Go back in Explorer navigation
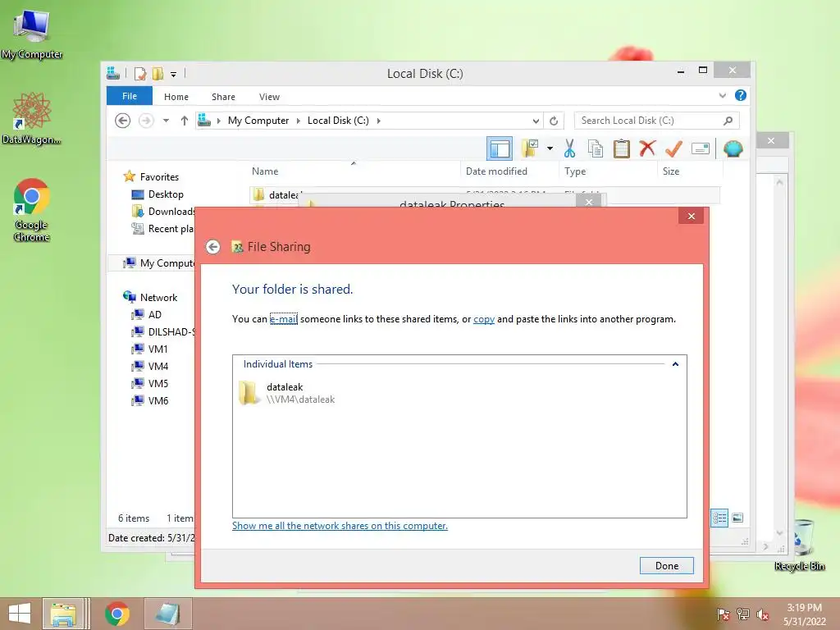The image size is (840, 630). [x=123, y=121]
